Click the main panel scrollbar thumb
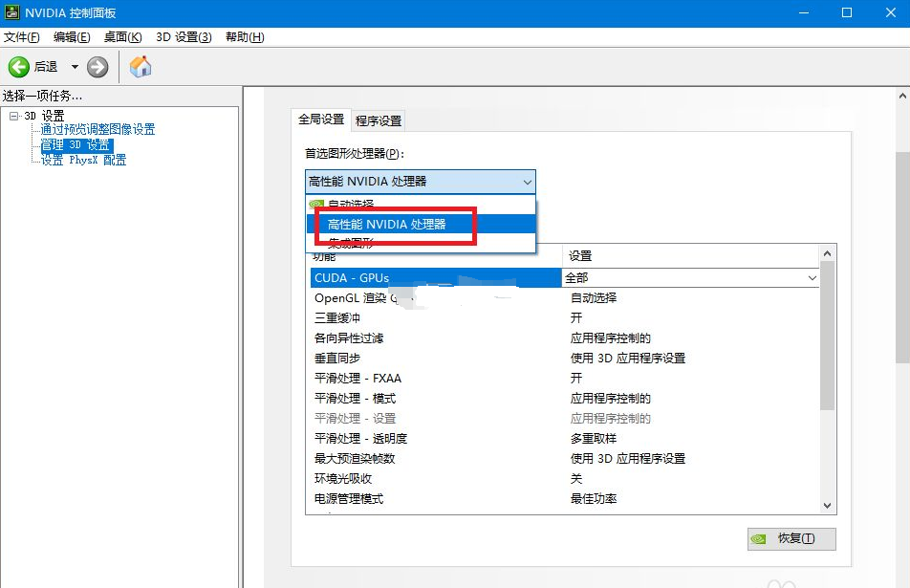 pyautogui.click(x=902, y=258)
